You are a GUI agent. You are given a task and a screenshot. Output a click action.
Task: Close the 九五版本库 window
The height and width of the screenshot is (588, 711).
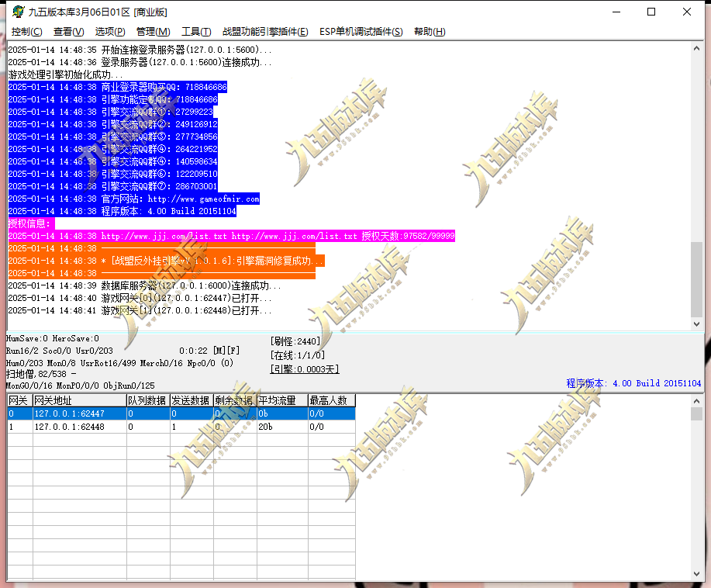coord(686,12)
